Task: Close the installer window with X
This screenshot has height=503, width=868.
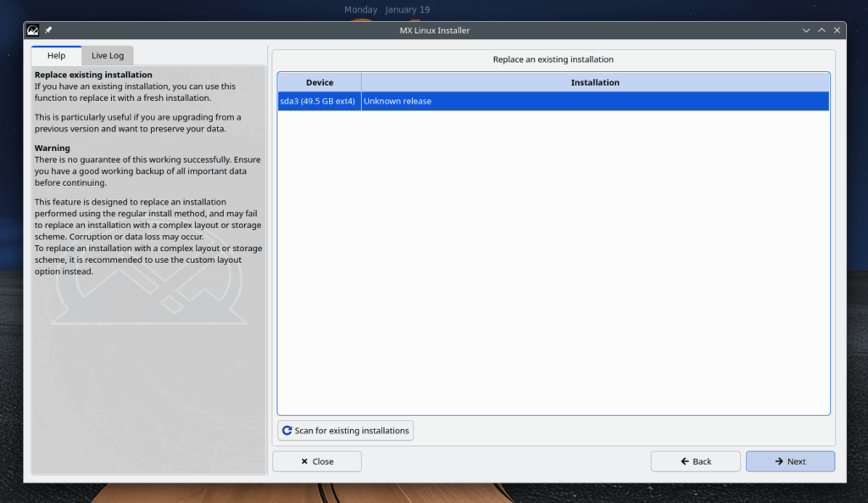Action: click(x=837, y=31)
